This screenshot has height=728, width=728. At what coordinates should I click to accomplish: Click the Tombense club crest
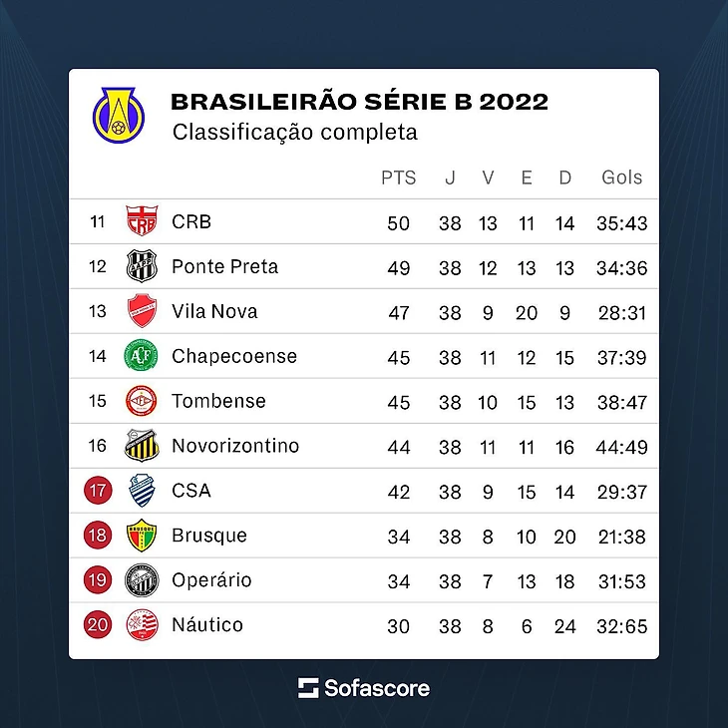(141, 401)
